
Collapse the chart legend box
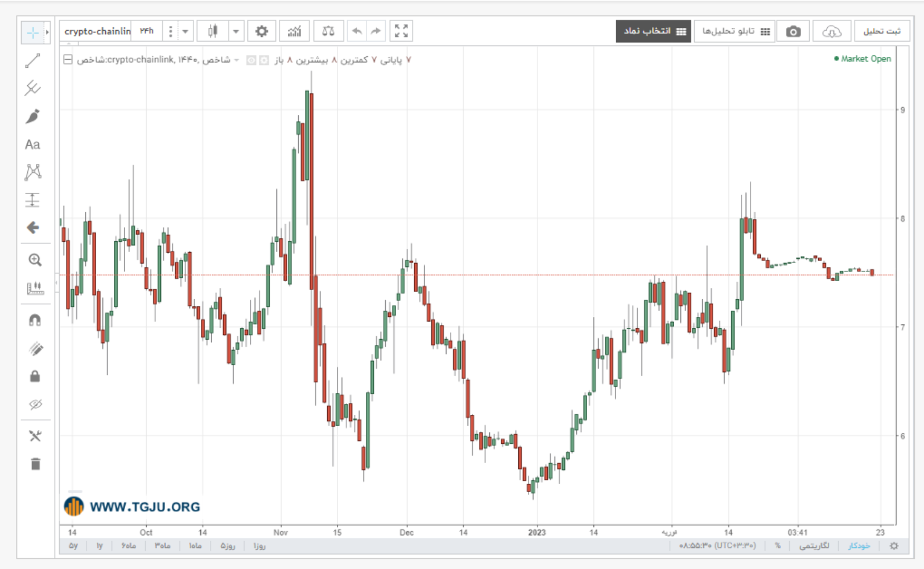pos(68,59)
